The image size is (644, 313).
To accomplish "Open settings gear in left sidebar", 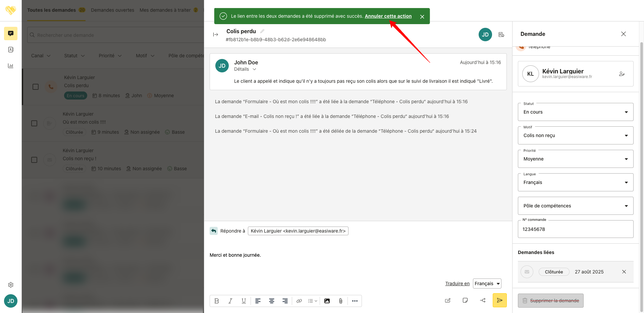I will pos(11,285).
